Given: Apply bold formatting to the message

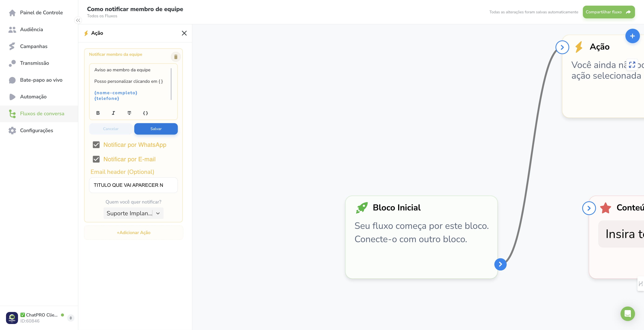Looking at the screenshot, I should click(x=98, y=113).
